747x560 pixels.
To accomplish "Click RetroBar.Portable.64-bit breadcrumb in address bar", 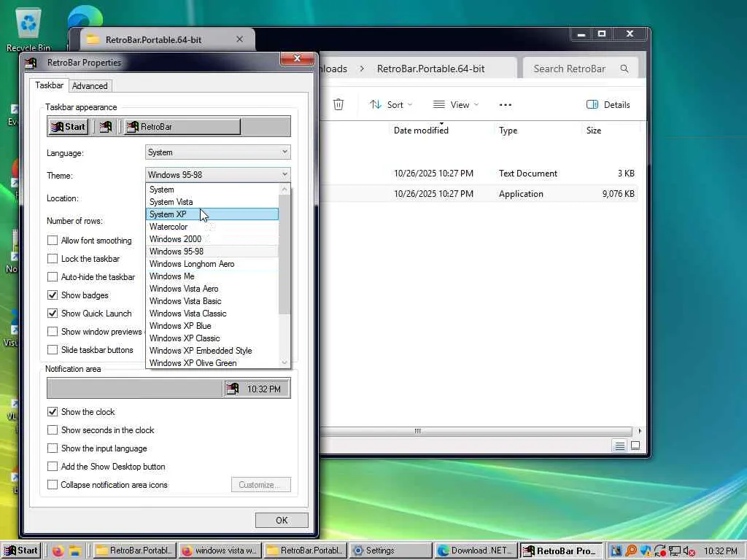I will 430,69.
